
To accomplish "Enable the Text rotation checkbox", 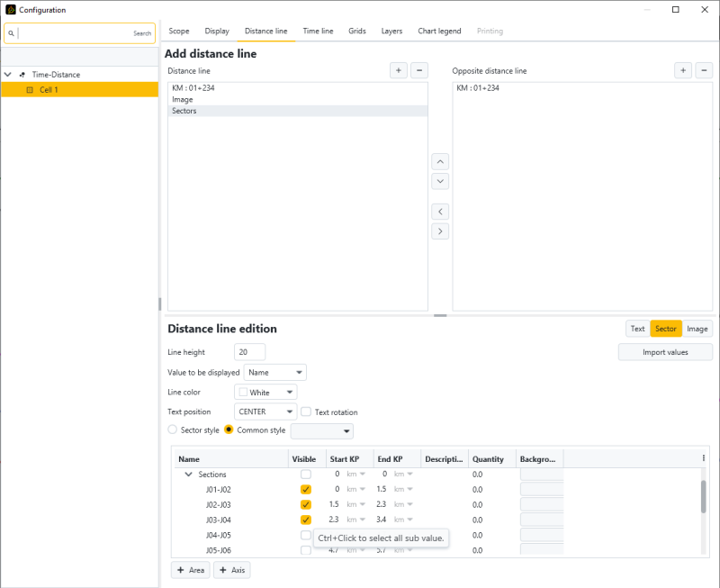I will pyautogui.click(x=307, y=412).
